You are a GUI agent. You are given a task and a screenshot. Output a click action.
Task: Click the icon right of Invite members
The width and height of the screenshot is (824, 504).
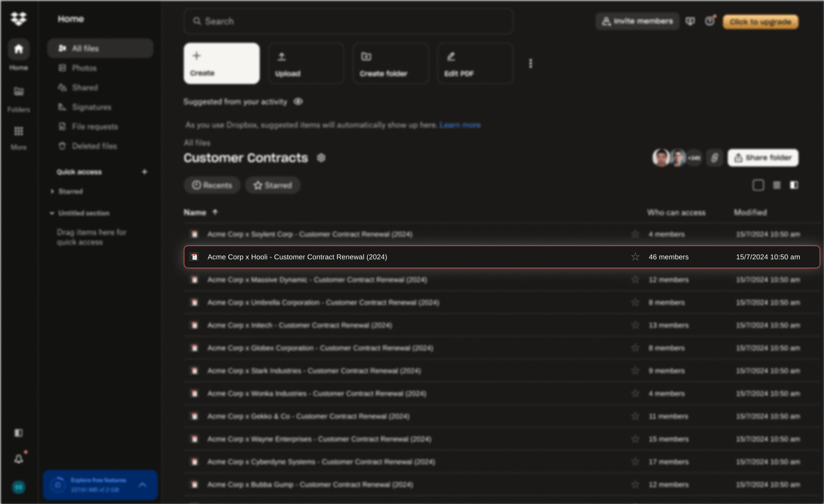coord(690,21)
